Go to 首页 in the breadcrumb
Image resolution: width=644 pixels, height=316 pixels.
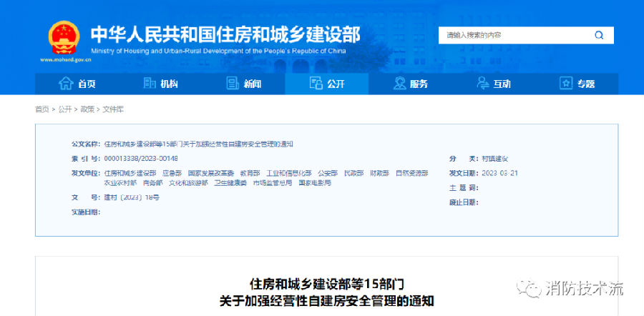pyautogui.click(x=42, y=109)
